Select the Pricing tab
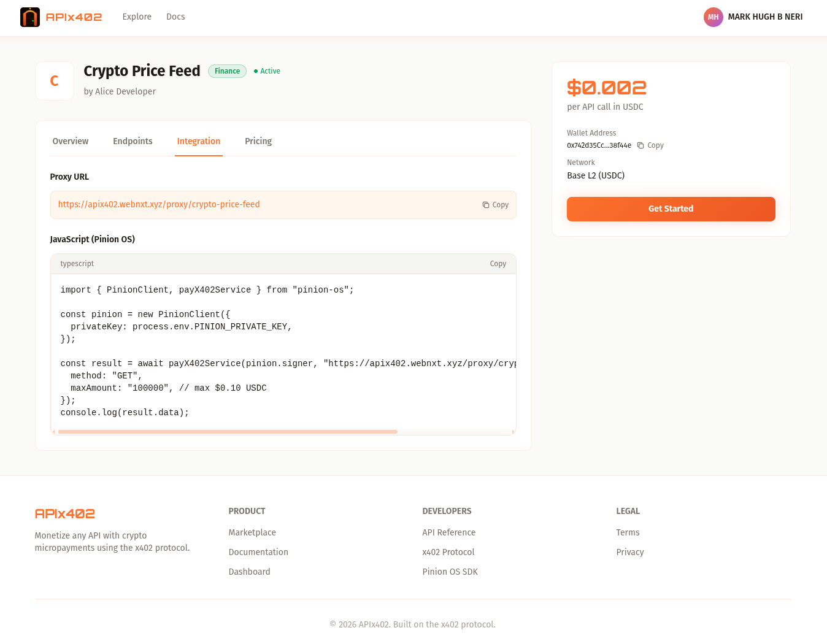827x644 pixels. point(258,141)
